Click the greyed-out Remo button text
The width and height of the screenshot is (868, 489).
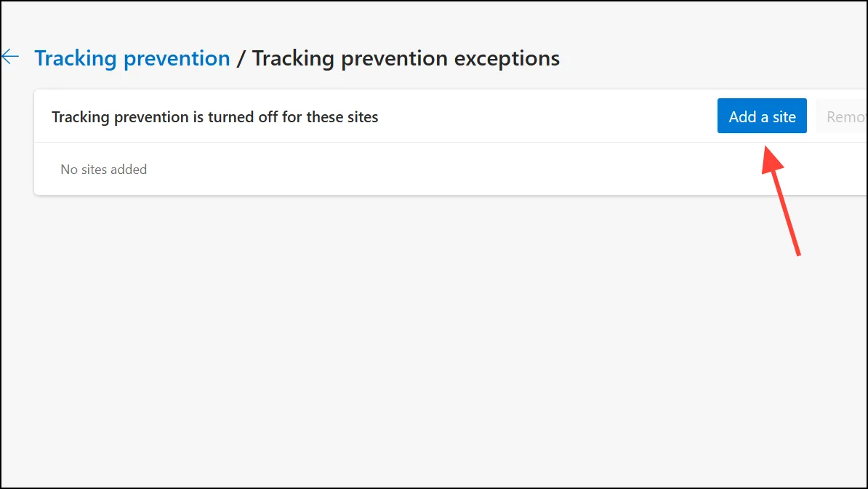coord(845,117)
